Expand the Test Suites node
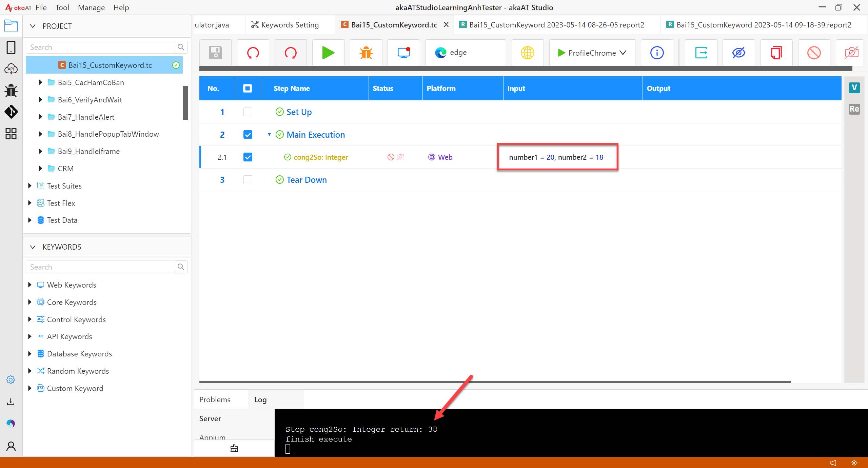The image size is (868, 468). (29, 186)
